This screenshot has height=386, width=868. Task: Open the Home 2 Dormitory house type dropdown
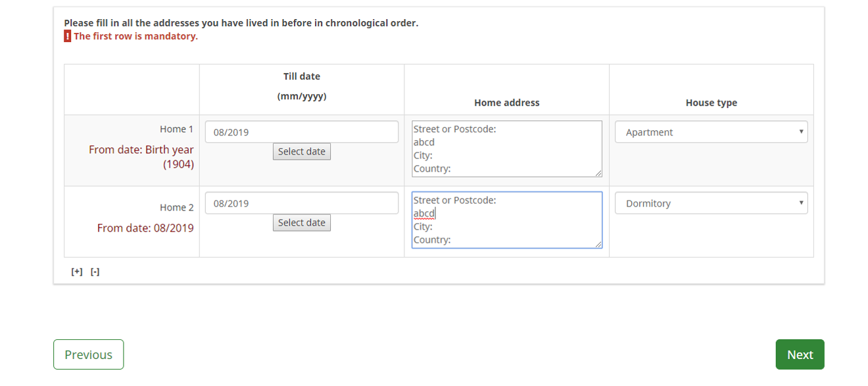711,203
